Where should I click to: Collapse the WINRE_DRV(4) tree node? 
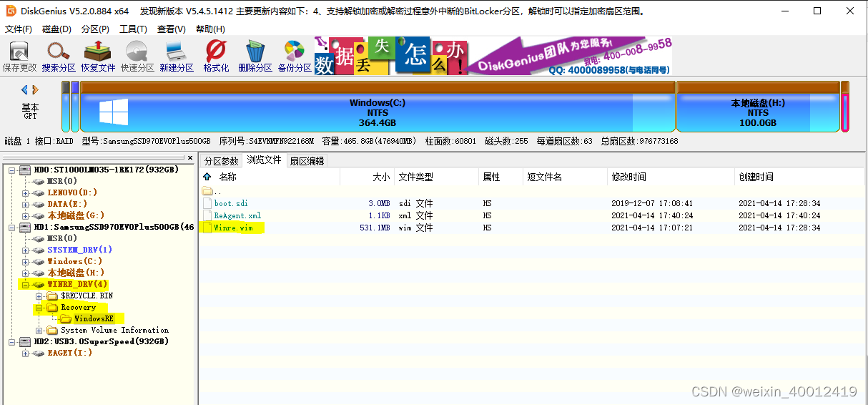[25, 284]
